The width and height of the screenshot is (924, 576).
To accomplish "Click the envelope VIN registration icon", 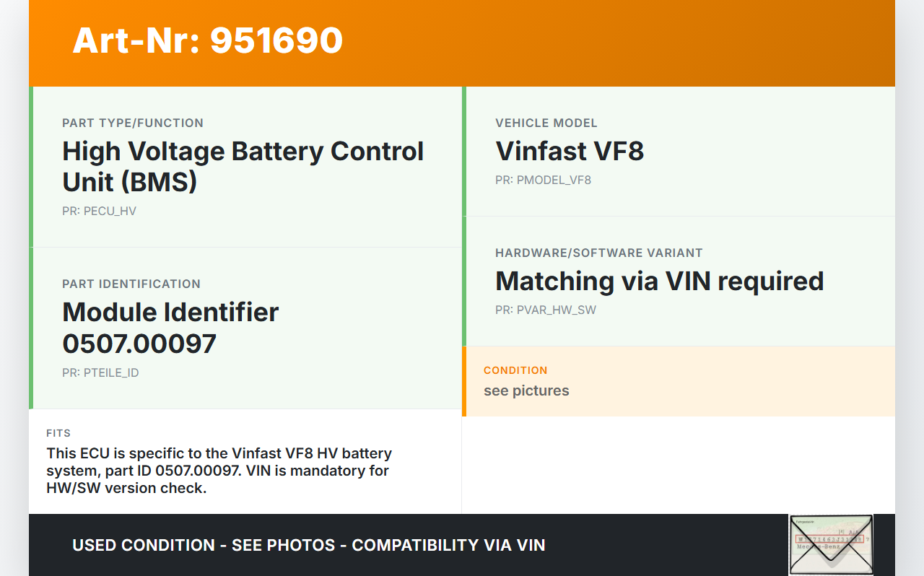I will pyautogui.click(x=831, y=544).
